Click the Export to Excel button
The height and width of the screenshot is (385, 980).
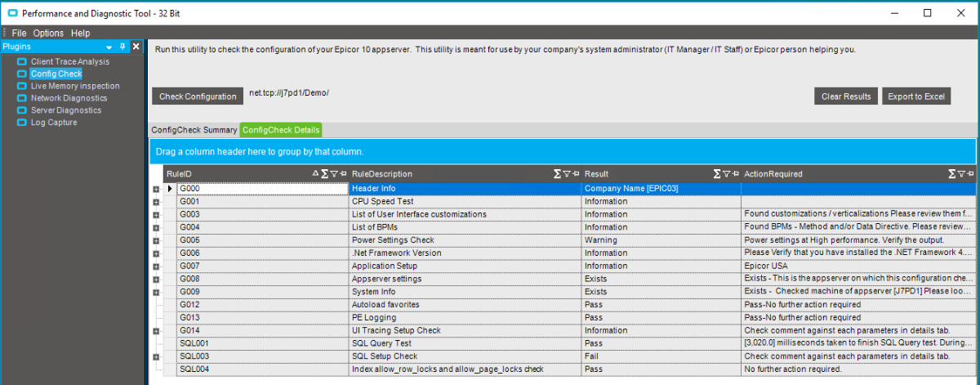916,96
